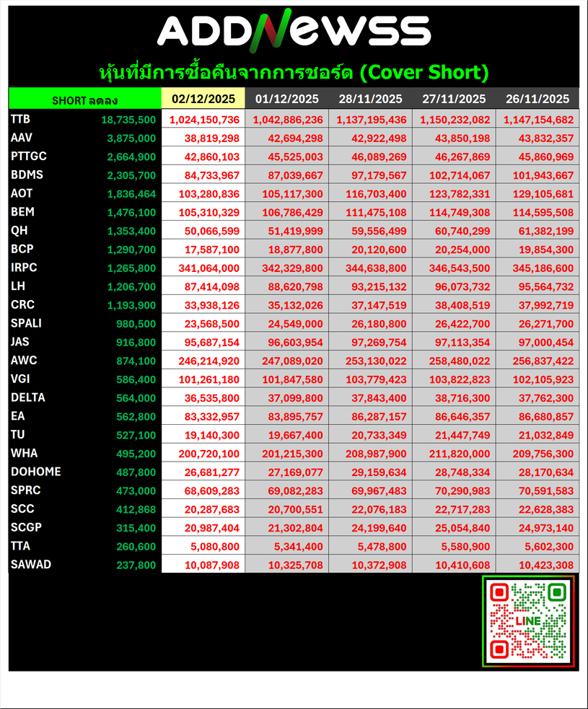The width and height of the screenshot is (588, 709).
Task: Click the green SHORT ลดลง header cell
Action: click(85, 100)
